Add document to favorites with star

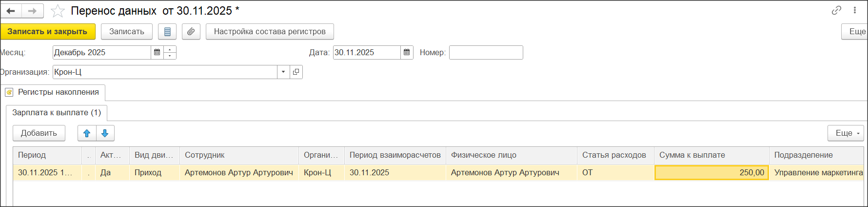[x=58, y=11]
